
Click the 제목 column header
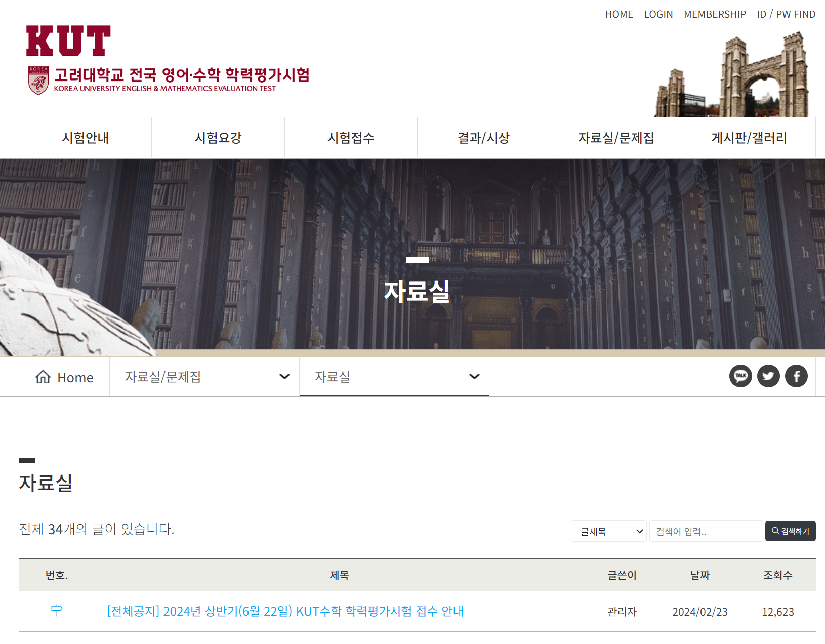click(x=339, y=575)
